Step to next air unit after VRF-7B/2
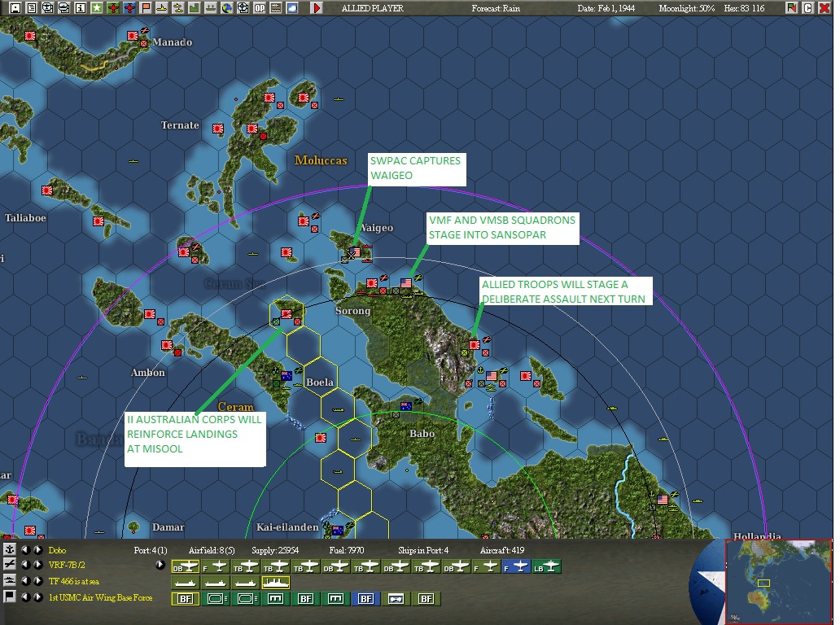840x625 pixels. click(x=38, y=565)
